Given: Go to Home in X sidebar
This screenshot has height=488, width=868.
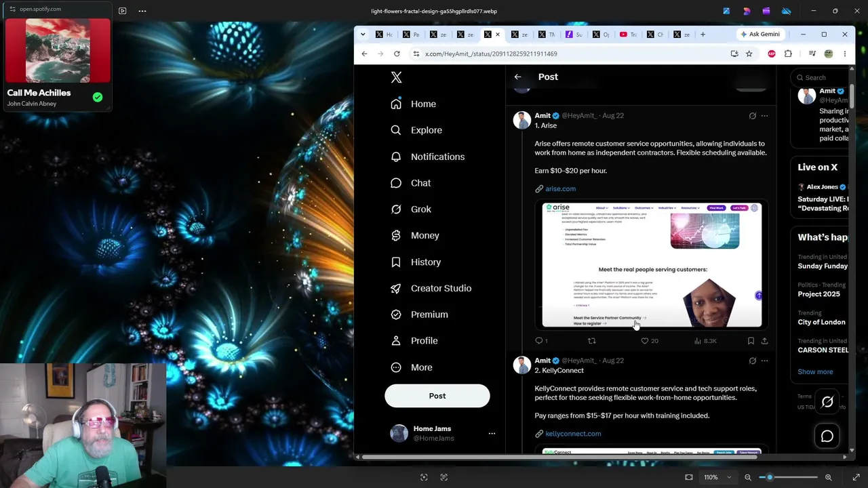Looking at the screenshot, I should 414,104.
